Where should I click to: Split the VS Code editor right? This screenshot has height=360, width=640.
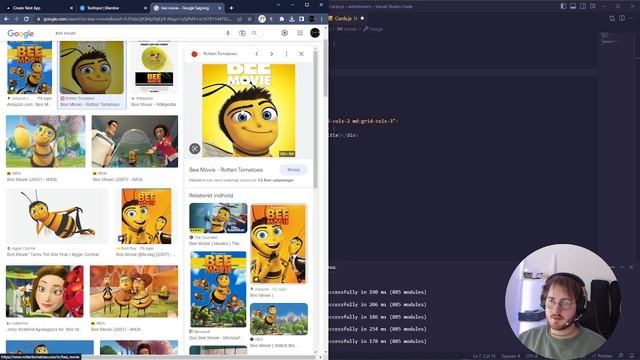tap(622, 18)
